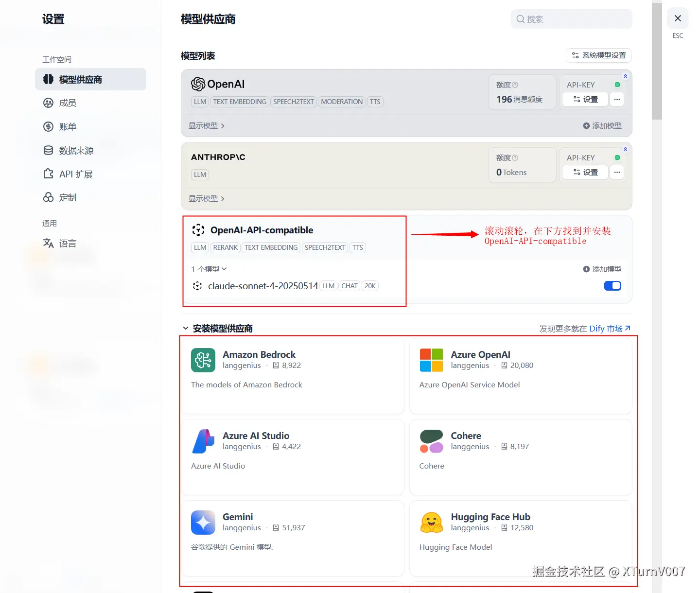
Task: Click icon beside claude-sonnet-4-20250514 model
Action: (x=197, y=286)
